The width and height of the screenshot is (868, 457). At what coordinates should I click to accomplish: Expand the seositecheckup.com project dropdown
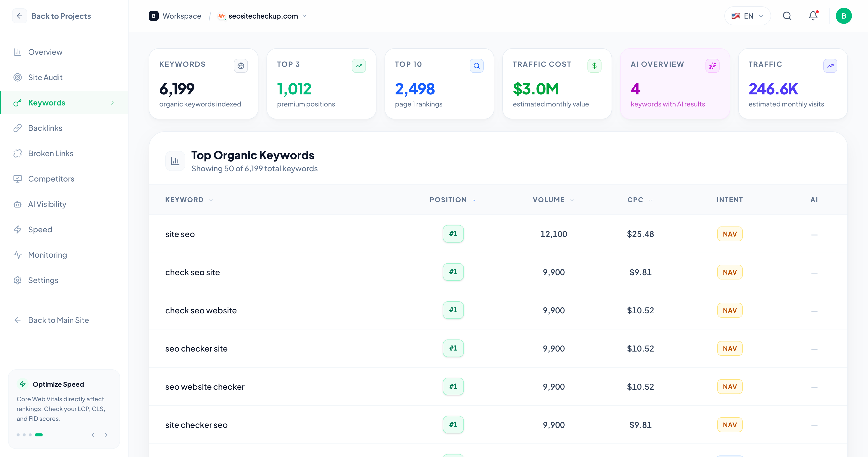304,16
